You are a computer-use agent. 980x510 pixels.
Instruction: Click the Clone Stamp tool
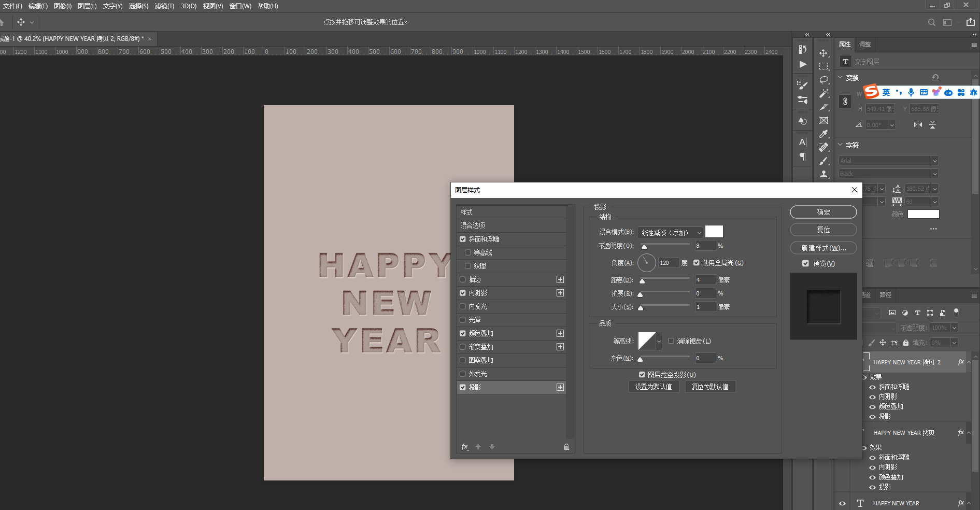[823, 175]
